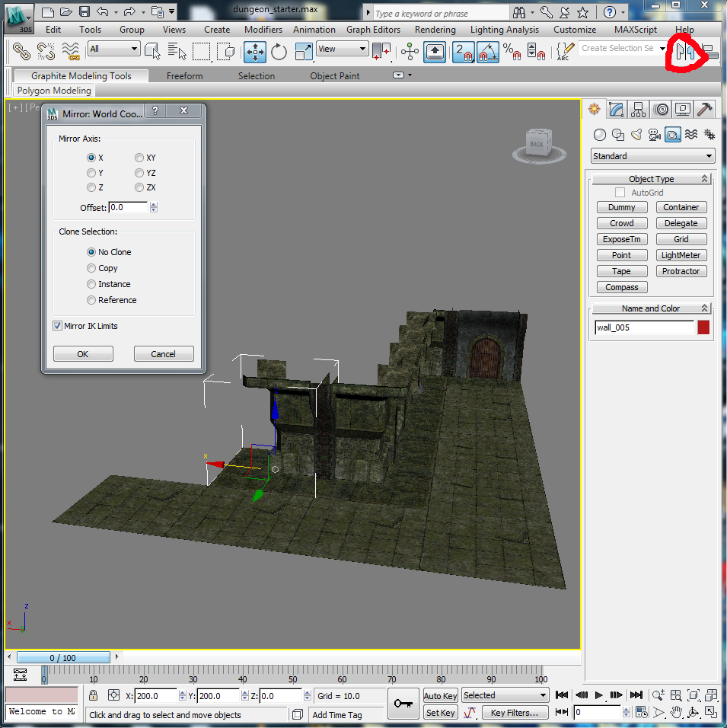This screenshot has height=728, width=727.
Task: Open the Modify command panel tab
Action: click(617, 110)
